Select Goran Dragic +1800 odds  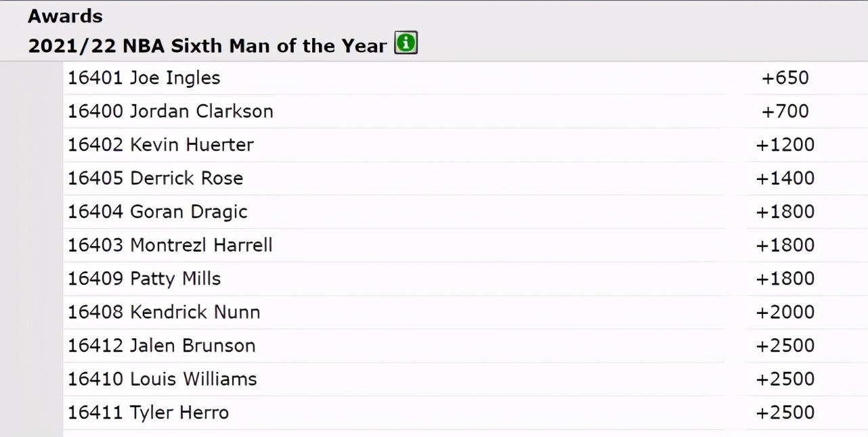pyautogui.click(x=785, y=212)
